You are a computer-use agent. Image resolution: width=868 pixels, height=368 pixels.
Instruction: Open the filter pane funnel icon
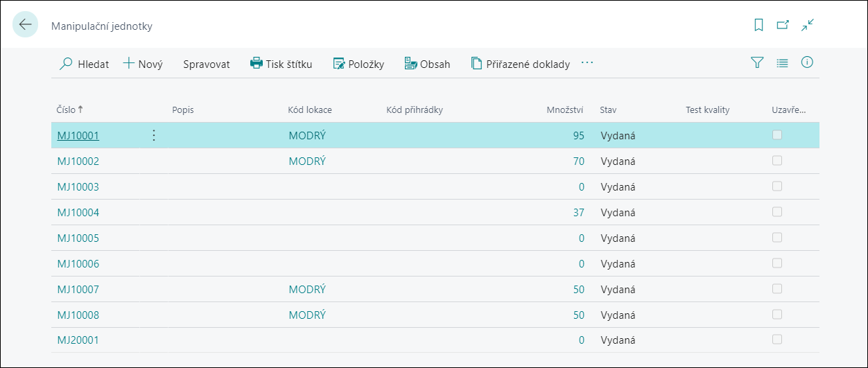click(757, 63)
